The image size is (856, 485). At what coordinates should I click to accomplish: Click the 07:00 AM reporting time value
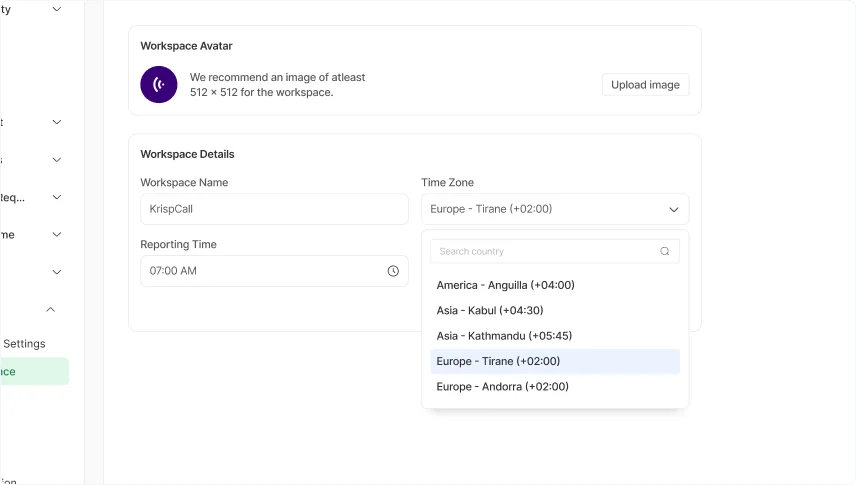(x=173, y=271)
